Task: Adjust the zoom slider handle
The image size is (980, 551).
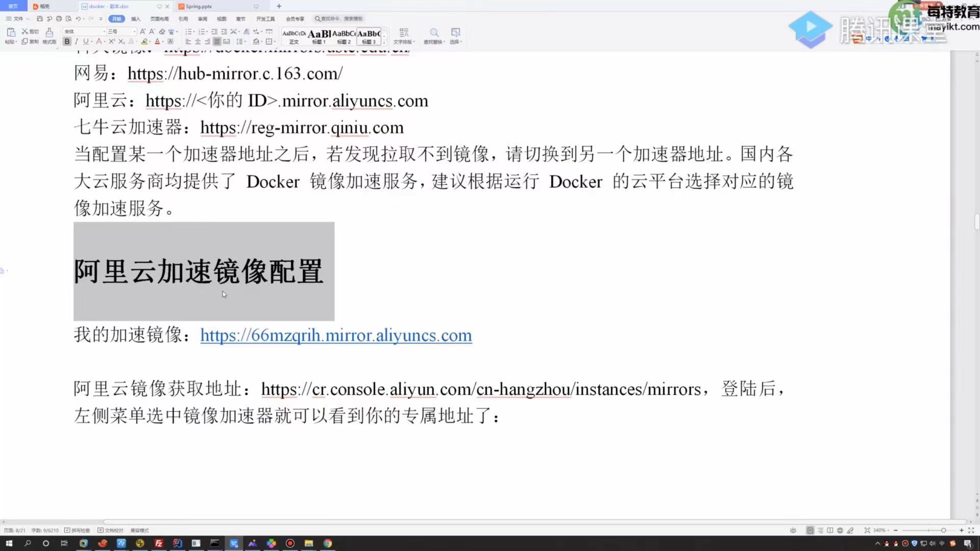Action: coord(943,531)
